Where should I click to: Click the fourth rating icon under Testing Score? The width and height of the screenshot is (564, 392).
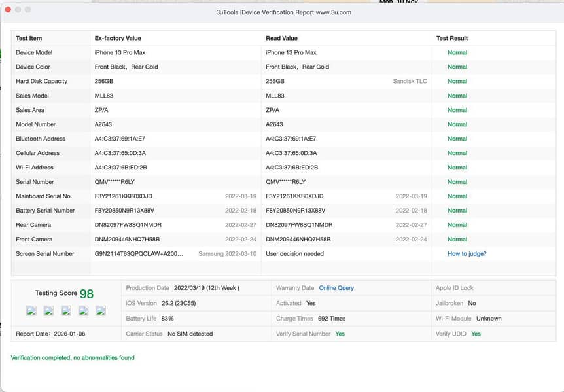[x=83, y=311]
